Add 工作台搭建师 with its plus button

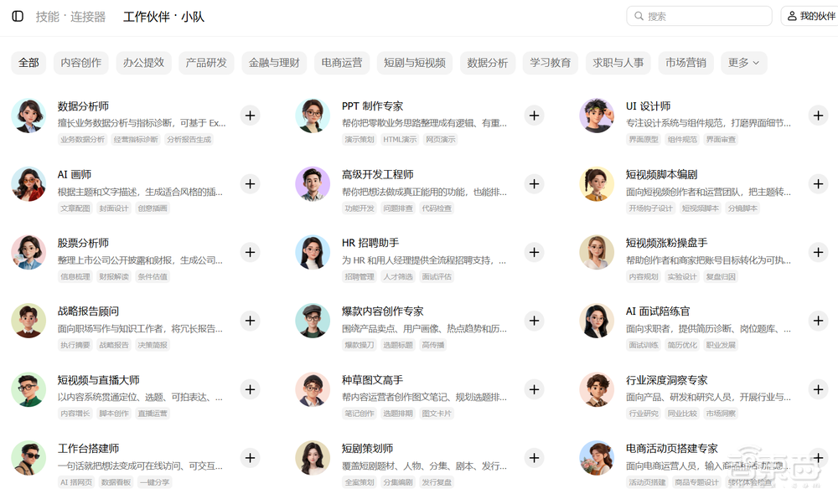tap(250, 458)
